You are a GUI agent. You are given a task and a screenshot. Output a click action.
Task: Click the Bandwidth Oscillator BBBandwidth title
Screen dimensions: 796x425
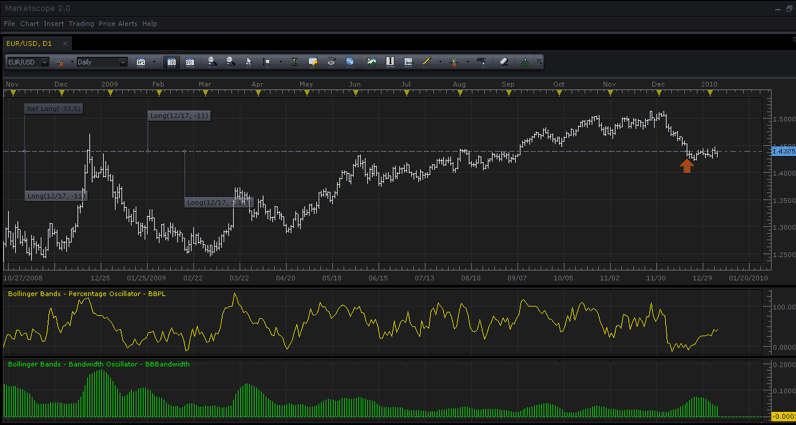tap(99, 364)
